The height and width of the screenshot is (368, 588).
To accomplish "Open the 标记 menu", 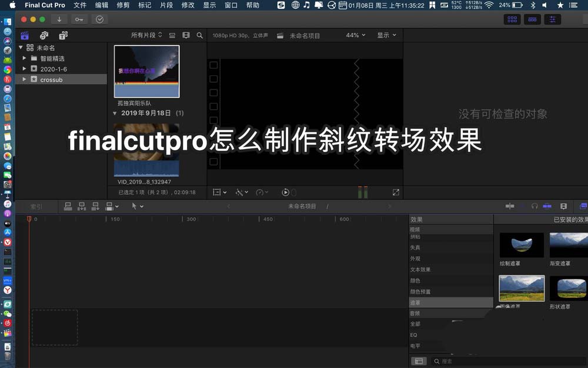I will point(145,5).
